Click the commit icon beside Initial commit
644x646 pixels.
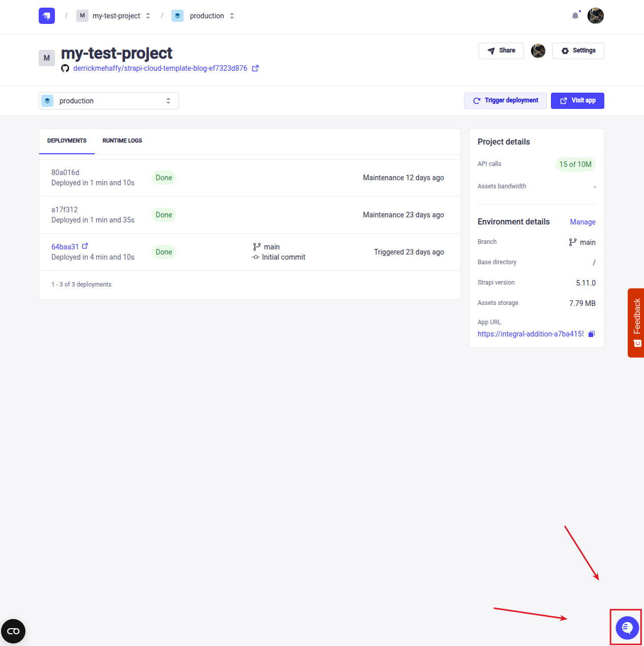256,257
